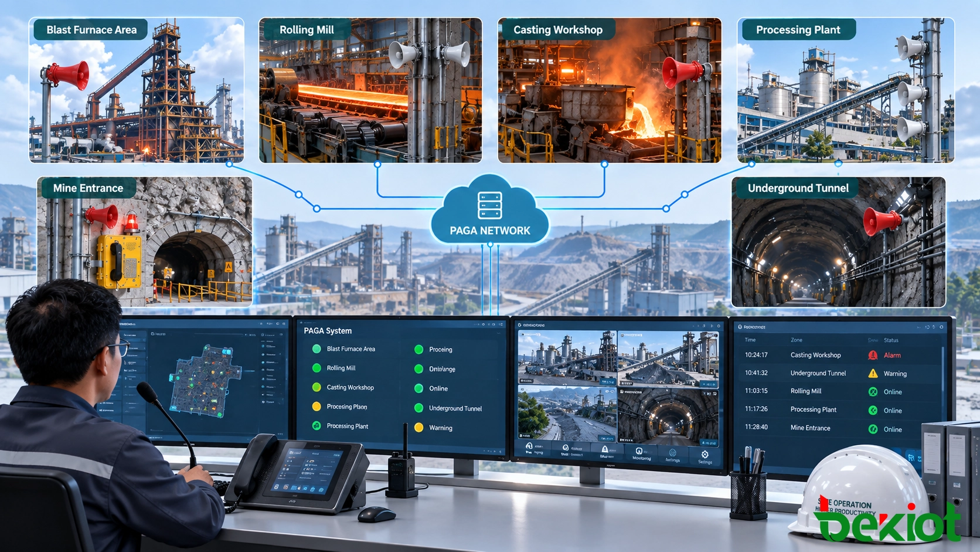
Task: Open the Blast Furnace Area photo panel
Action: tap(137, 90)
